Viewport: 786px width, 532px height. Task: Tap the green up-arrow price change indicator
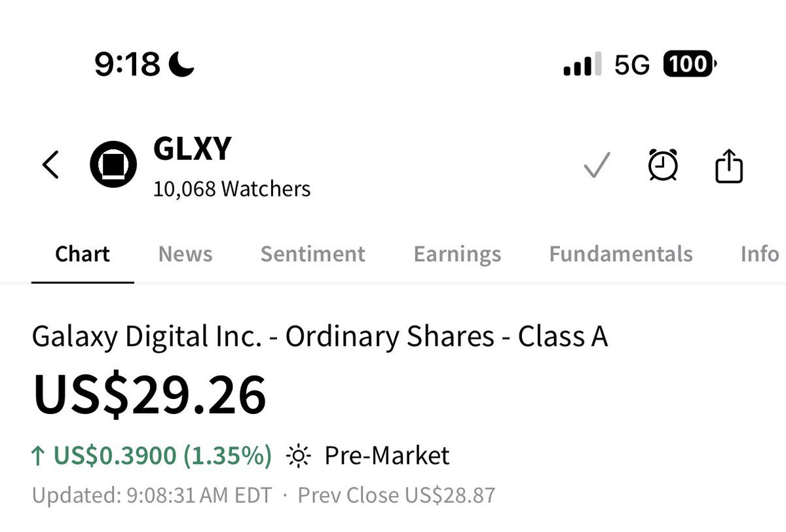[x=39, y=455]
